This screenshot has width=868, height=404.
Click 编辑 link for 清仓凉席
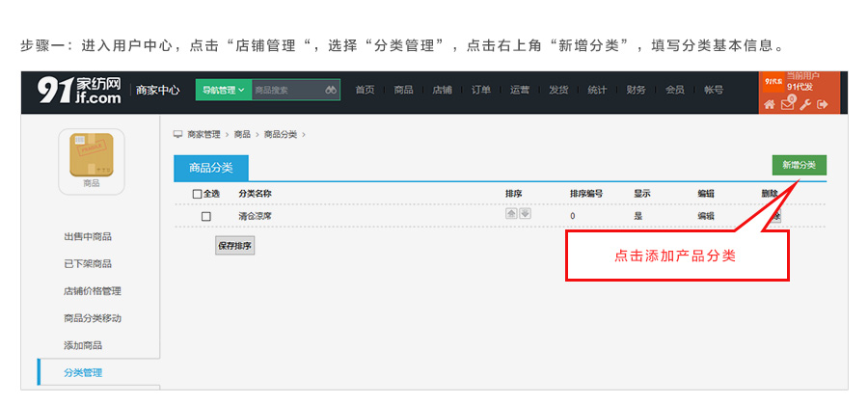(706, 216)
